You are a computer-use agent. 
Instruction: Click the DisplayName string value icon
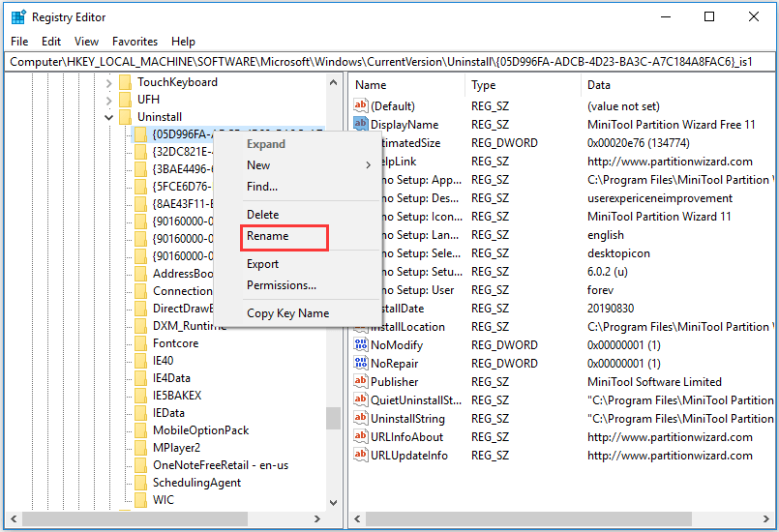(x=361, y=124)
